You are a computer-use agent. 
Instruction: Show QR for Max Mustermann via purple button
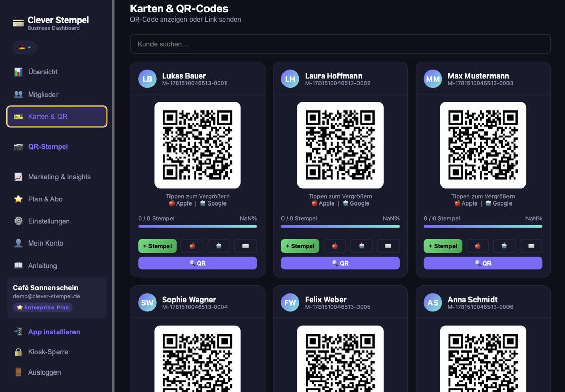[x=483, y=264]
